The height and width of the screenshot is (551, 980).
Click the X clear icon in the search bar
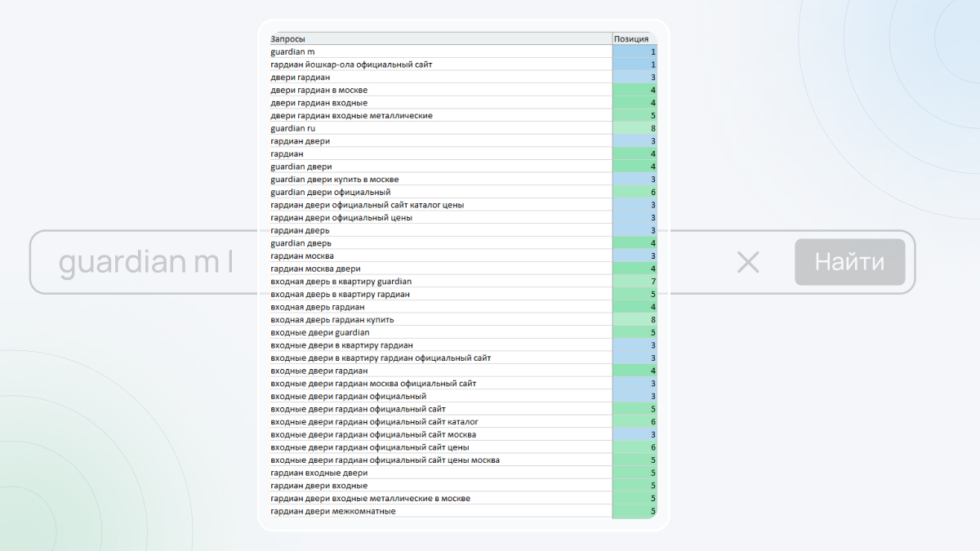coord(748,262)
